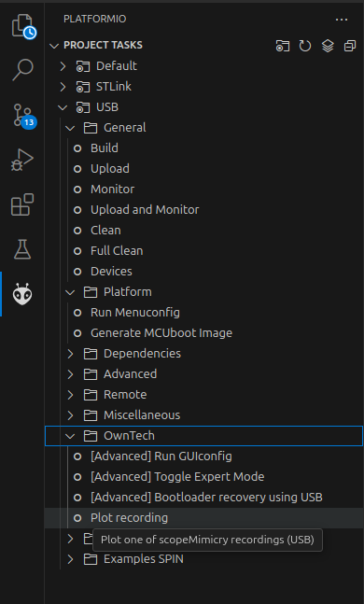The height and width of the screenshot is (604, 364).
Task: Click the Miscellaneous folder icon
Action: (x=91, y=415)
